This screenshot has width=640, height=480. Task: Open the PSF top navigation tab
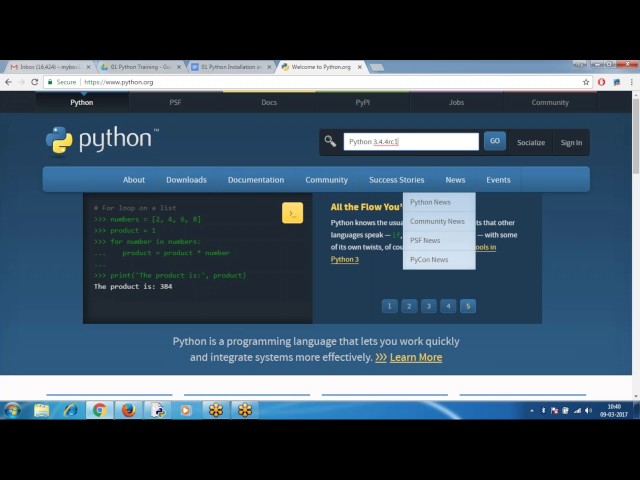click(176, 102)
